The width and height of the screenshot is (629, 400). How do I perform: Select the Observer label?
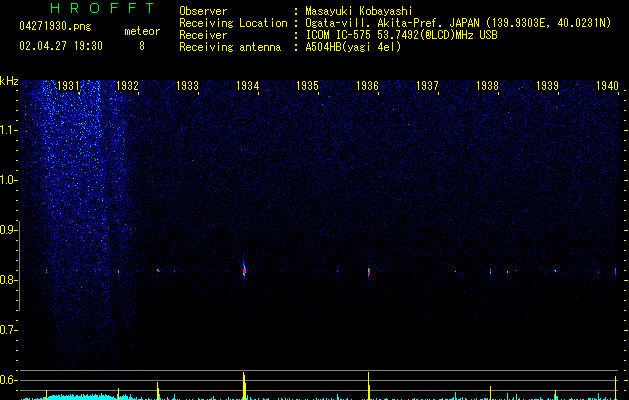coord(203,11)
